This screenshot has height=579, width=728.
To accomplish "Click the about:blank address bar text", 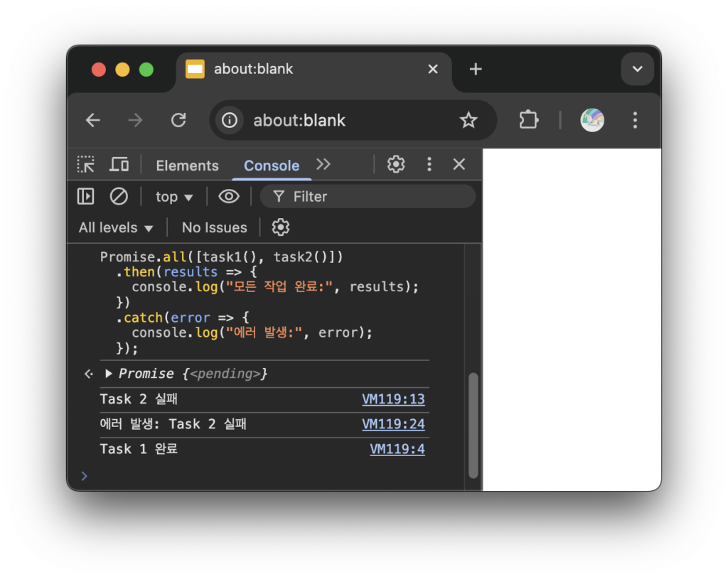I will [299, 121].
